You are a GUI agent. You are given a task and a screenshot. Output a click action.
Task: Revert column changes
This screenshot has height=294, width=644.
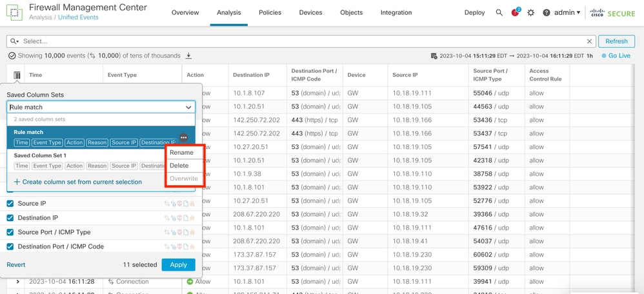16,265
